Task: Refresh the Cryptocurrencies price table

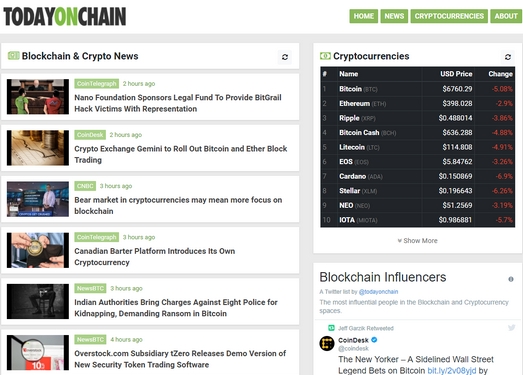Action: tap(508, 57)
